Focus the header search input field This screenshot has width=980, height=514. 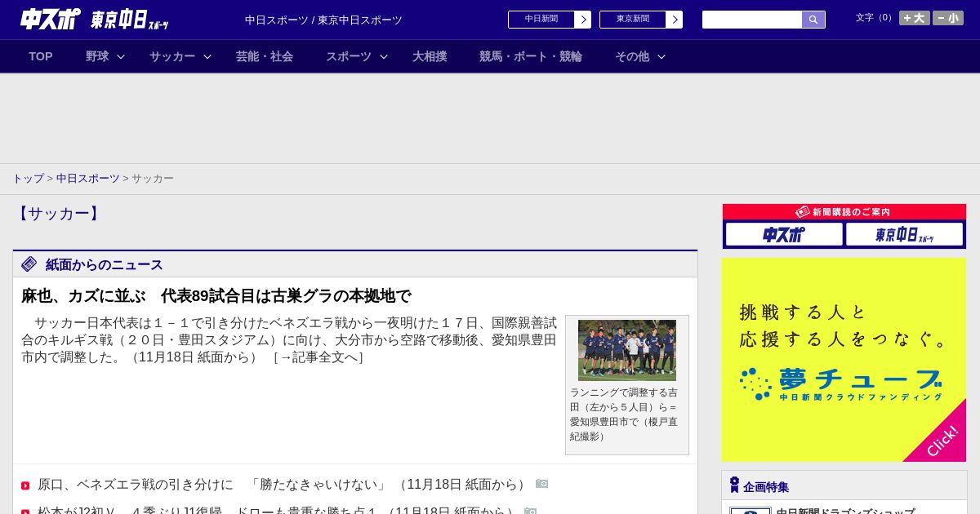pos(752,20)
